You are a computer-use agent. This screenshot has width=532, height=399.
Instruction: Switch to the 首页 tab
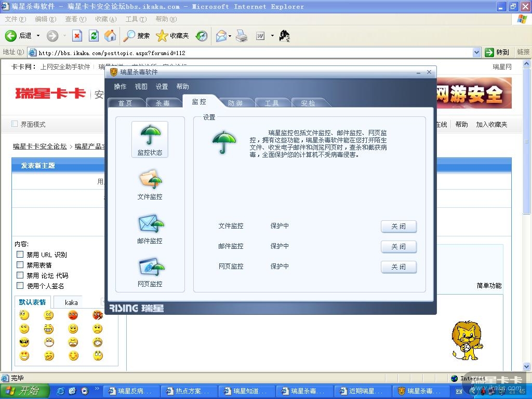[125, 103]
